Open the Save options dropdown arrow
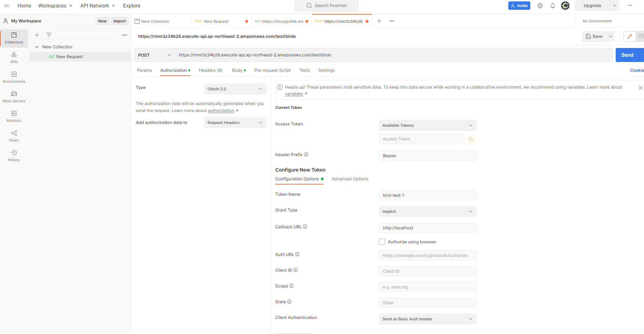The height and width of the screenshot is (334, 644). 610,36
